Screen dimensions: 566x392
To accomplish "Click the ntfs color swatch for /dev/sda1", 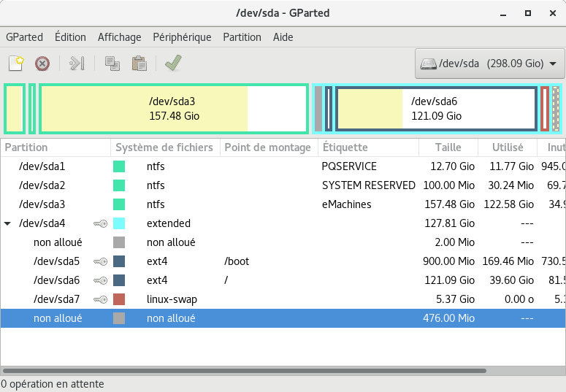I will [x=119, y=166].
